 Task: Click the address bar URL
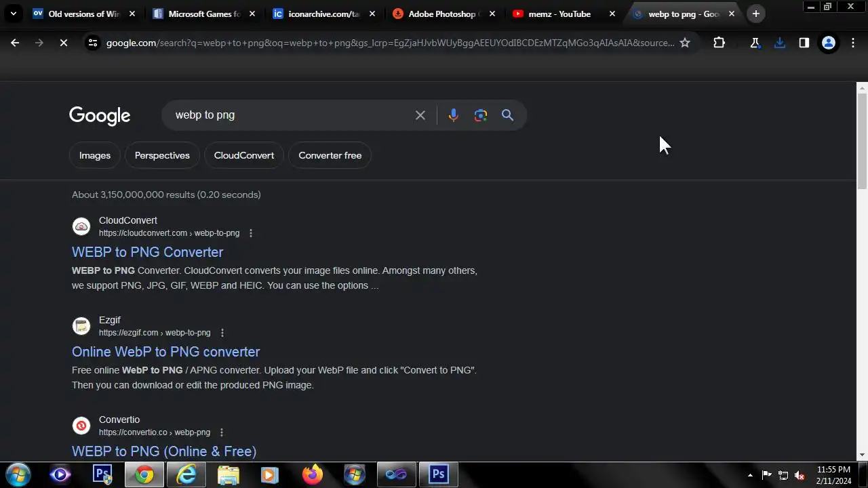[390, 43]
